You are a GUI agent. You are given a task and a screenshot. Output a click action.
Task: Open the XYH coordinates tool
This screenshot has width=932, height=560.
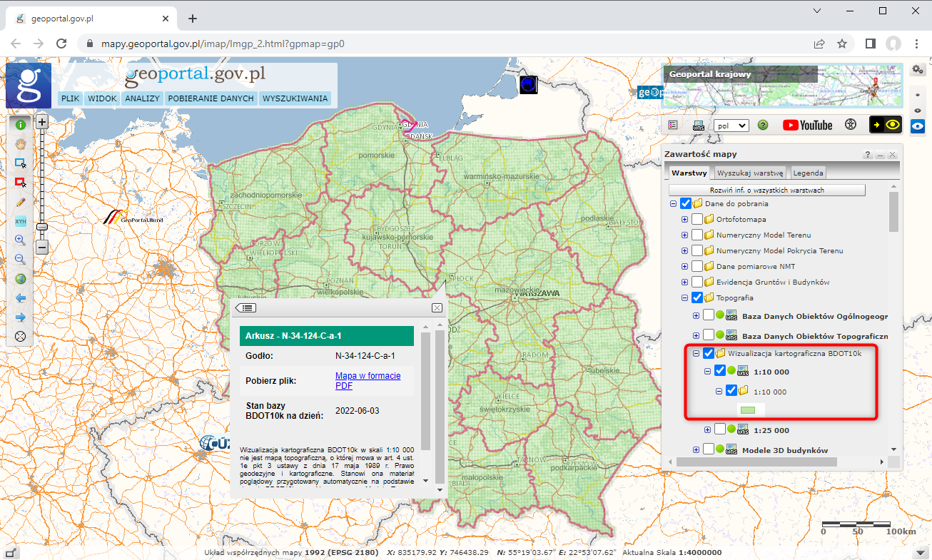tap(21, 221)
